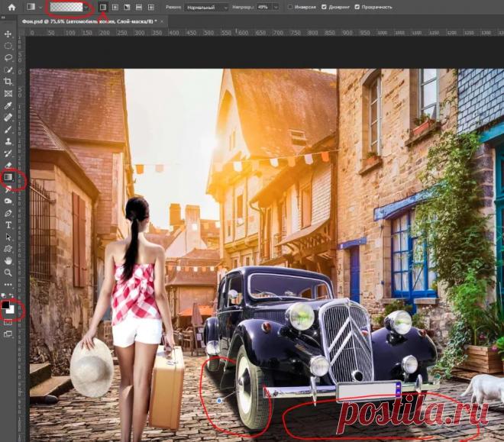The height and width of the screenshot is (442, 504).
Task: Click the foreground black color swatch
Action: point(7,305)
